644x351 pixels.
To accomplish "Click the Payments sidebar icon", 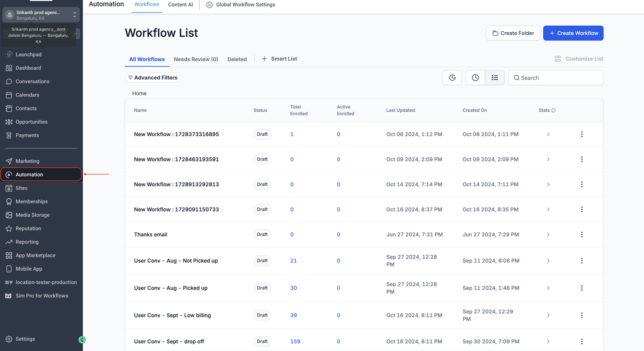I will pos(9,135).
